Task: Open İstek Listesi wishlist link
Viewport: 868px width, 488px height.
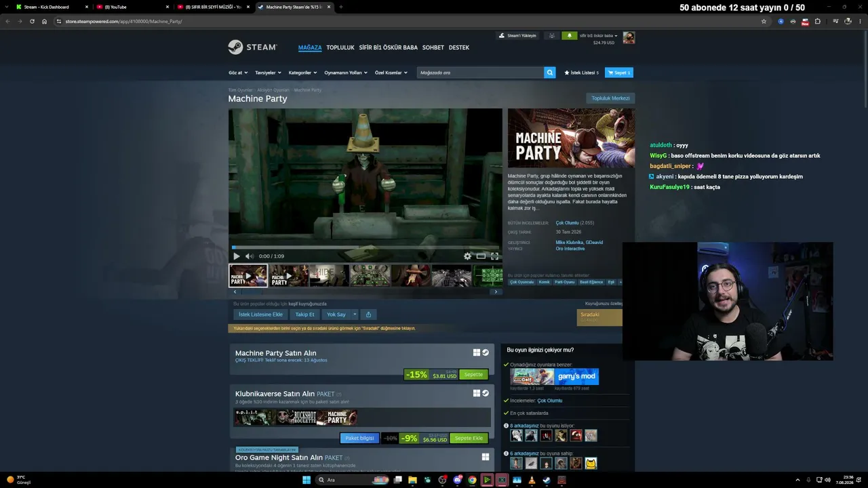Action: [x=582, y=73]
